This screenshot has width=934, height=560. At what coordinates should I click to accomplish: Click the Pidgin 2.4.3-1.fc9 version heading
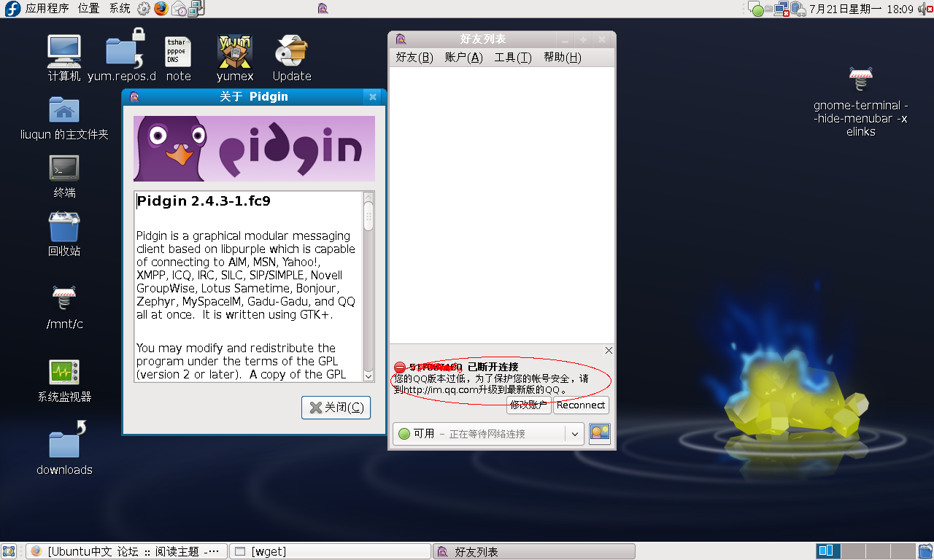tap(204, 201)
